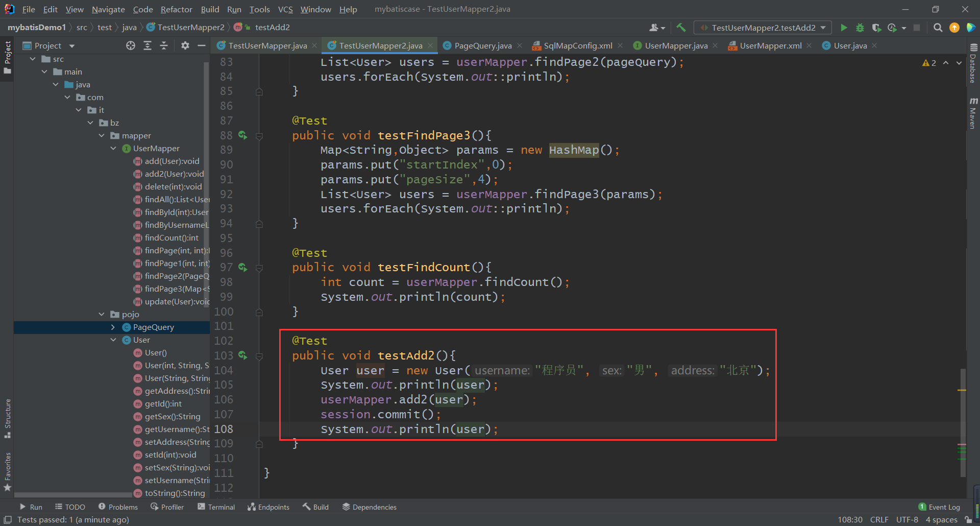Open the Terminal tool window

216,507
